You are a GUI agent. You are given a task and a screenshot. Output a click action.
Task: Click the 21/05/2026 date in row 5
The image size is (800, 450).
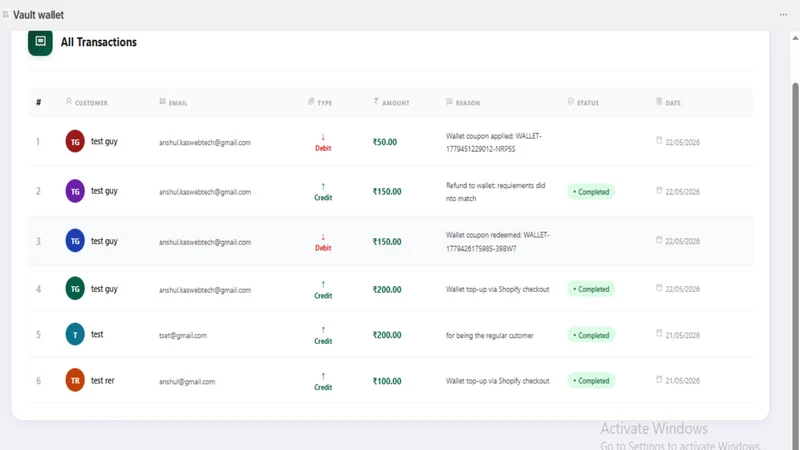682,335
